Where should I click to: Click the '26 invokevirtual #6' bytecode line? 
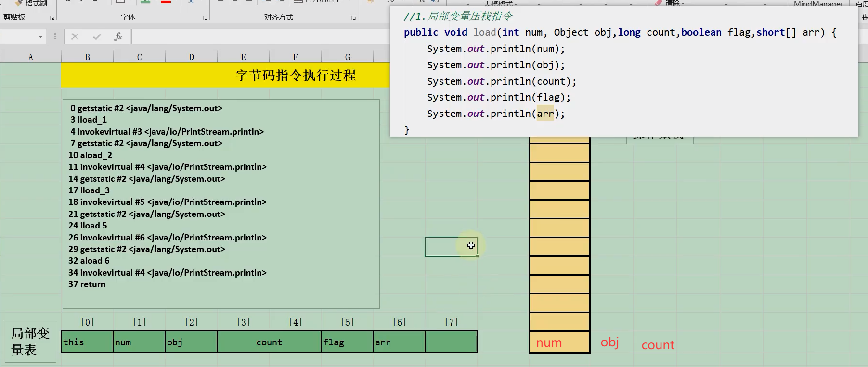click(x=168, y=238)
